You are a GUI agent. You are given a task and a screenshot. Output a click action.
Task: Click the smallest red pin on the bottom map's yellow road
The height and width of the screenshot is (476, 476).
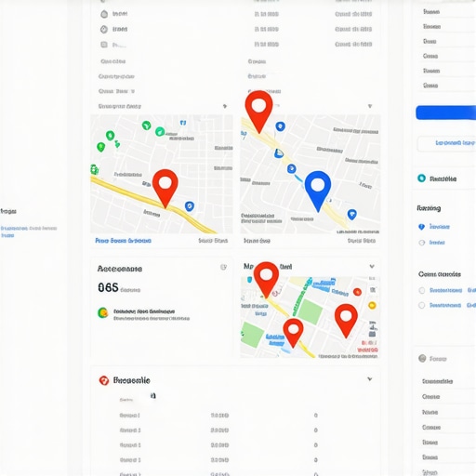point(293,333)
